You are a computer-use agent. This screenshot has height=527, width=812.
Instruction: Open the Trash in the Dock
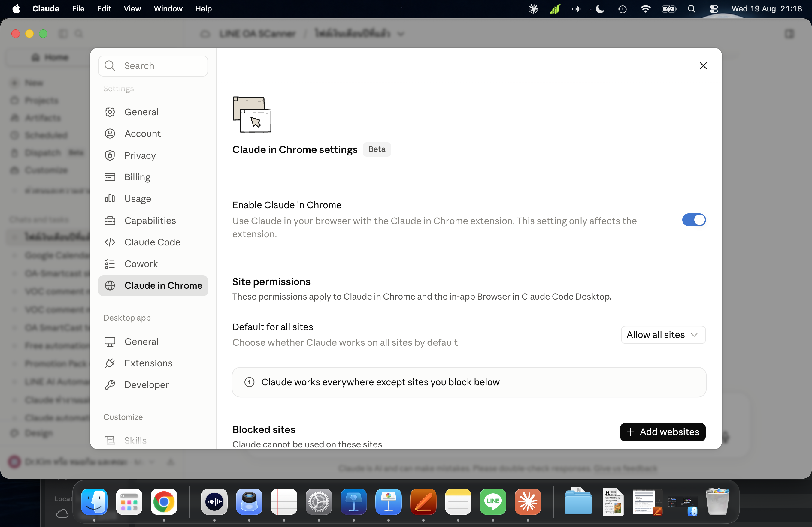[x=717, y=501]
